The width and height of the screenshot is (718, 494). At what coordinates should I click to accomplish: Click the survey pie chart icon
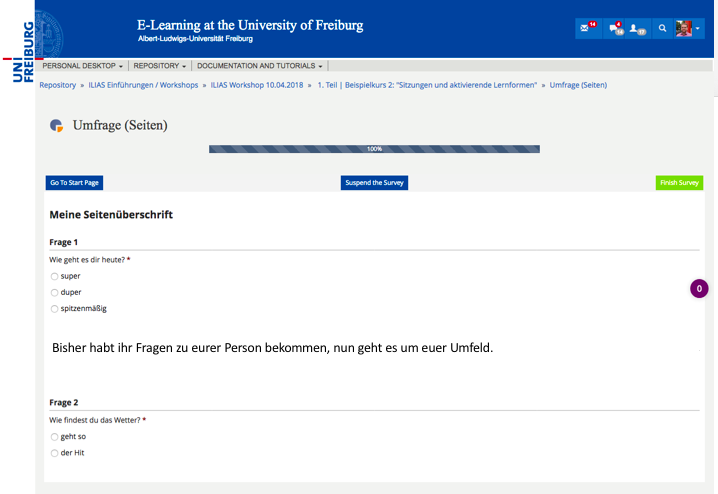[x=56, y=126]
